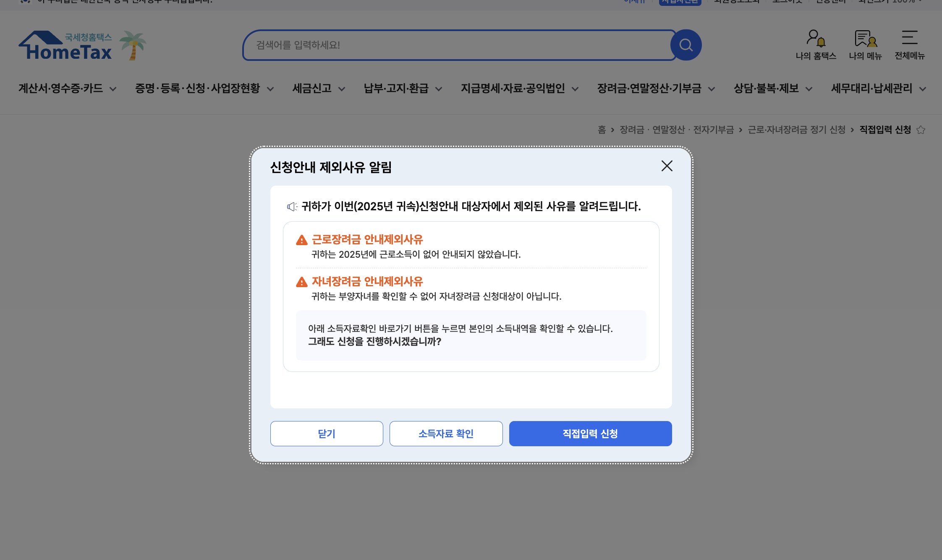This screenshot has height=560, width=942.
Task: Click the warning icon beside 자녀장려금 안내제외사유
Action: (x=301, y=282)
